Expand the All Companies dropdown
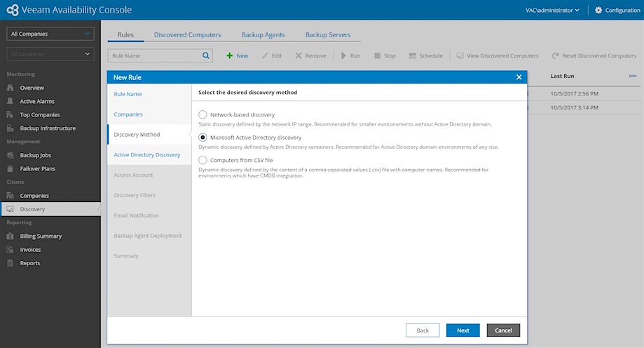 (50, 34)
